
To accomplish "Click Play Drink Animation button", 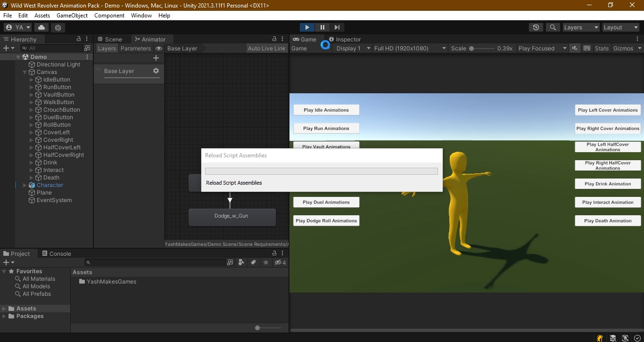I will 608,184.
